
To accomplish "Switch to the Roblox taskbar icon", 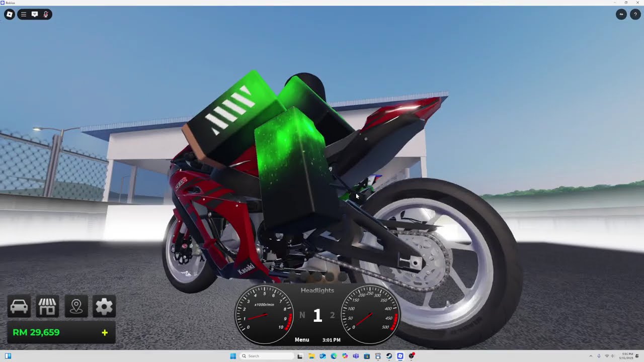I will [x=400, y=356].
